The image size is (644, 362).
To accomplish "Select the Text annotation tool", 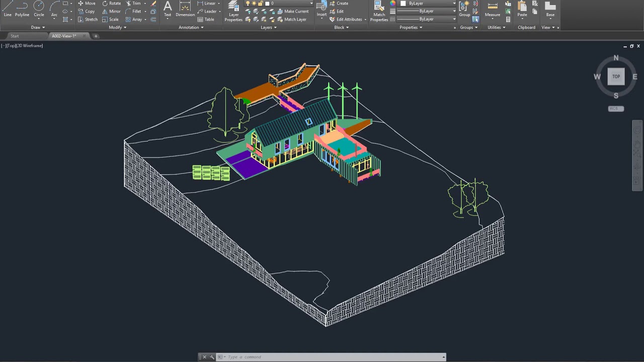I will click(x=168, y=10).
